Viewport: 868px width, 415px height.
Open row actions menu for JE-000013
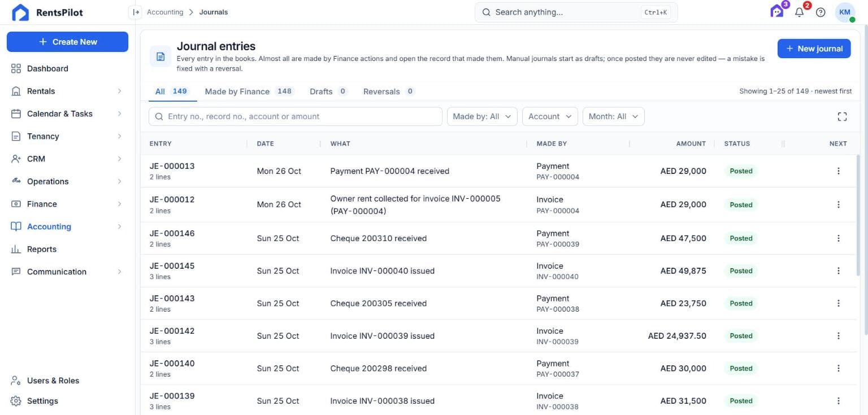click(838, 171)
